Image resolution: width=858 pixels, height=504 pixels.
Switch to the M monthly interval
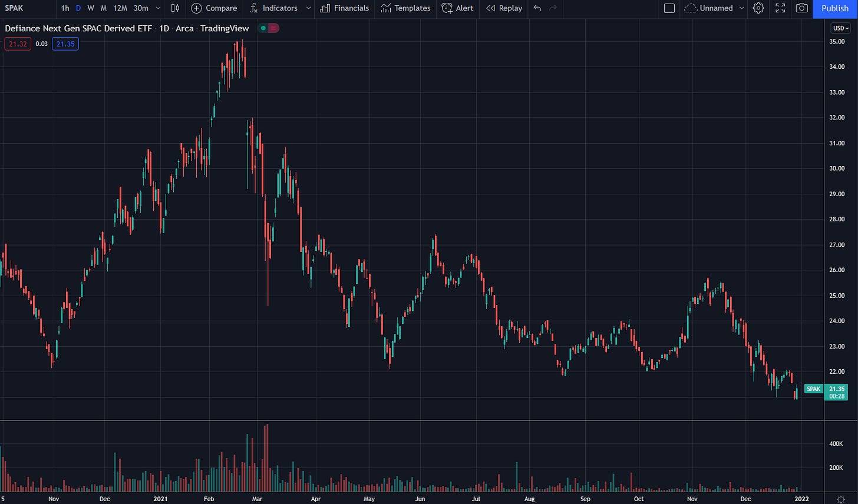104,8
